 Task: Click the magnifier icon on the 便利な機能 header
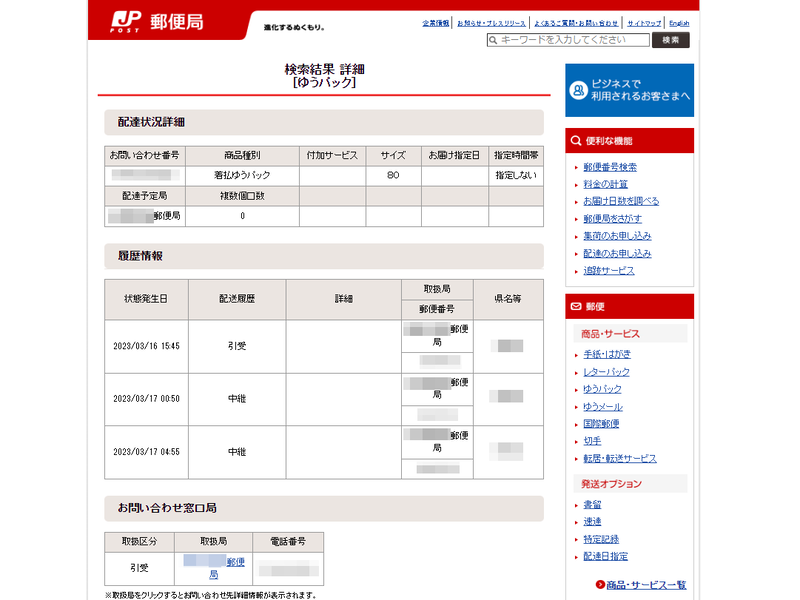coord(576,140)
